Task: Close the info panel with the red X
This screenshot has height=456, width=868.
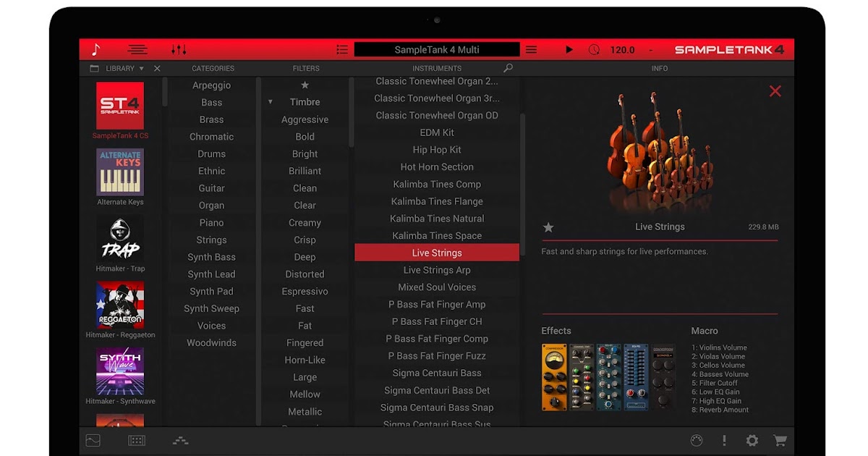Action: [x=775, y=91]
